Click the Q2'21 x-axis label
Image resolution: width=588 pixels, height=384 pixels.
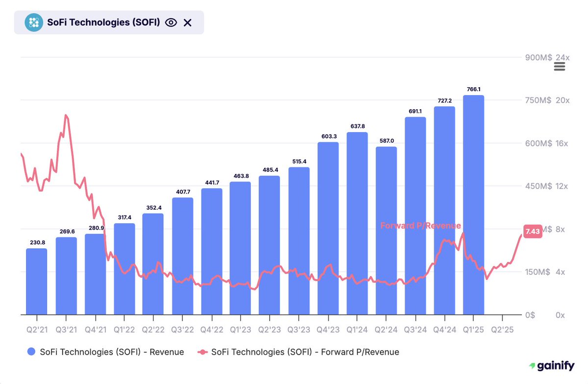[x=37, y=330]
